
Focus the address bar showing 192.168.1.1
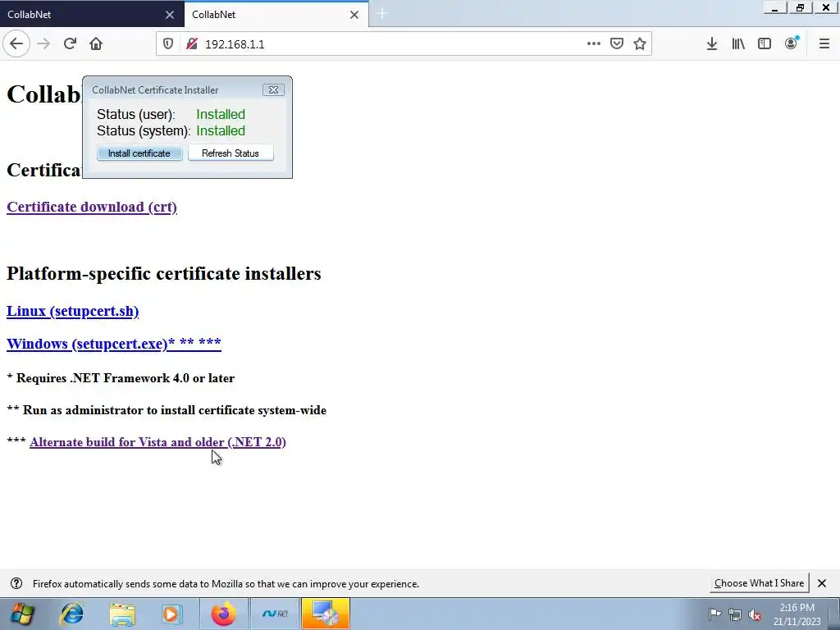tap(394, 44)
